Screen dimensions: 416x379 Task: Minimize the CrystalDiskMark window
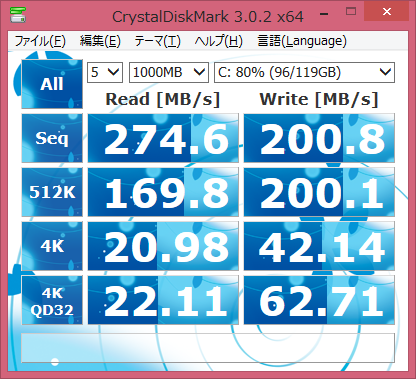tap(324, 14)
